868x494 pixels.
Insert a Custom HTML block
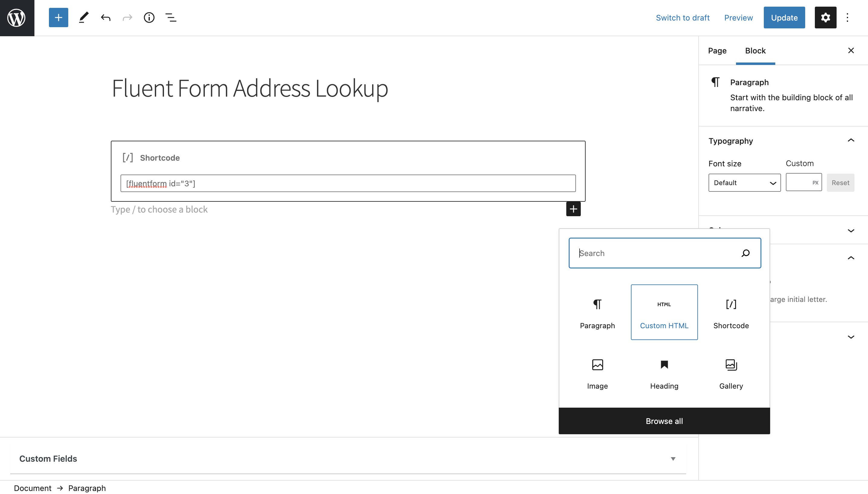[x=664, y=312]
